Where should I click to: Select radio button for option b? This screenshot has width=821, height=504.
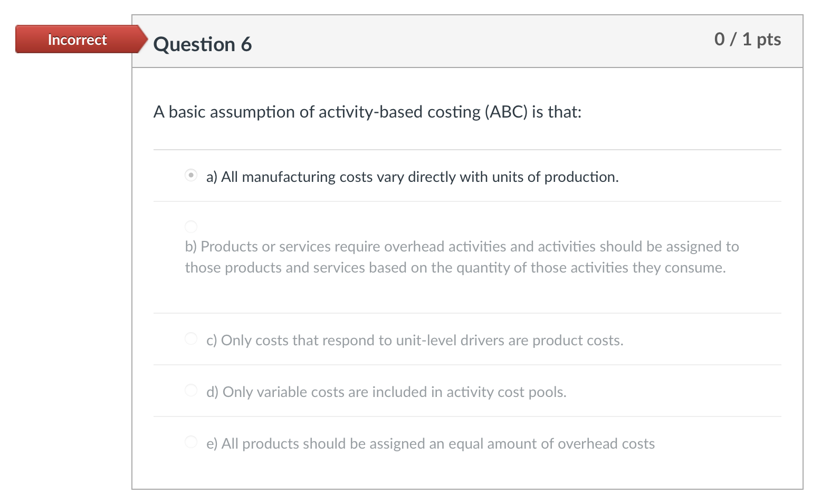point(190,227)
